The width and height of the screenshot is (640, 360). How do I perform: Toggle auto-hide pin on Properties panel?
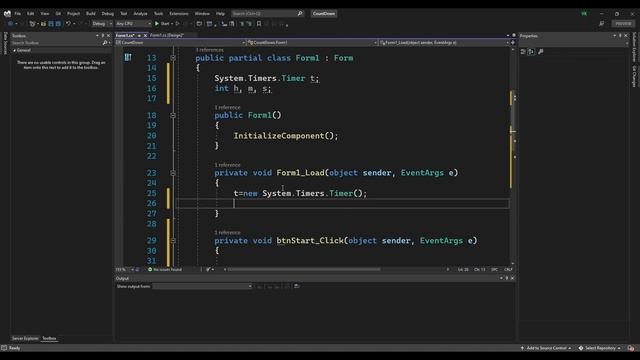pos(620,36)
